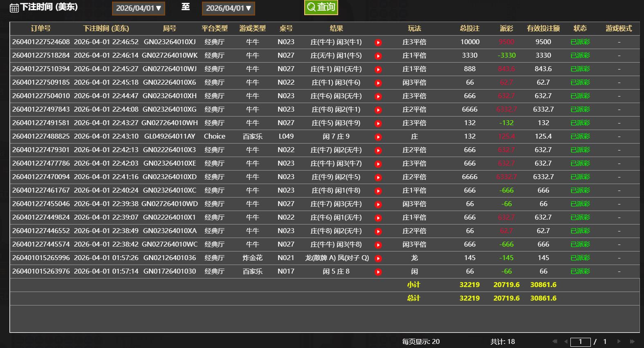644x348 pixels.
Task: Open the start date dropdown
Action: 139,8
